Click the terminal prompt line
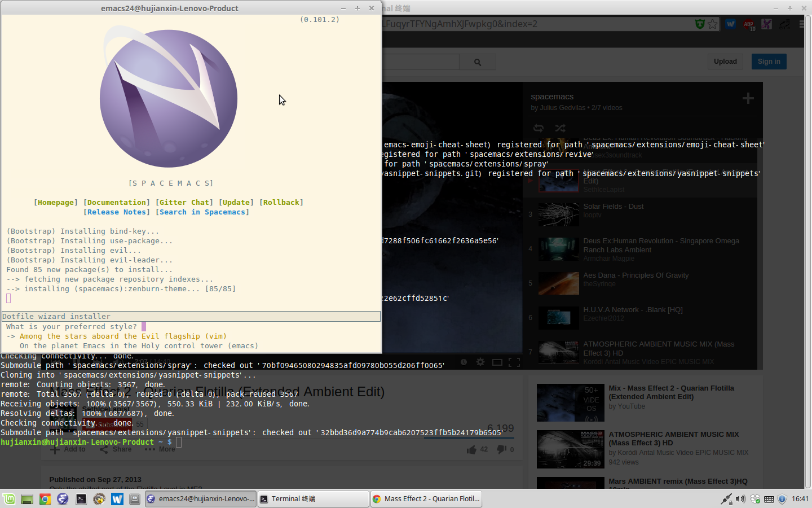Screen dimensions: 812x508 pyautogui.click(x=91, y=442)
